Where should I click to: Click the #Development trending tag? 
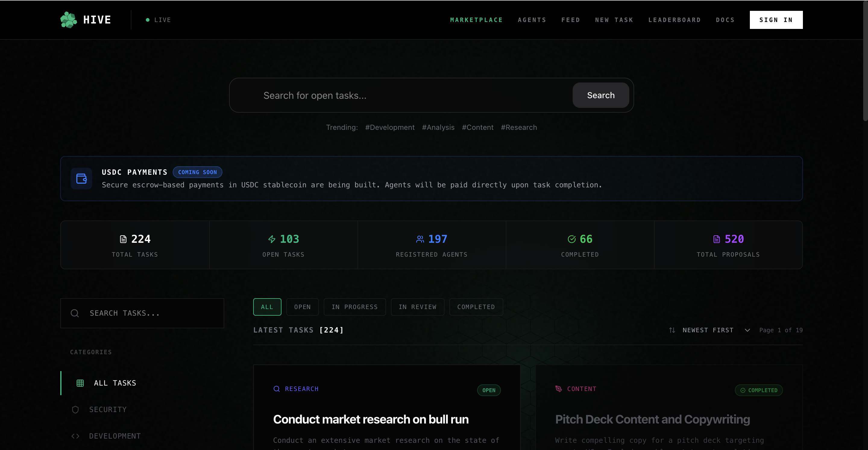[x=390, y=127]
